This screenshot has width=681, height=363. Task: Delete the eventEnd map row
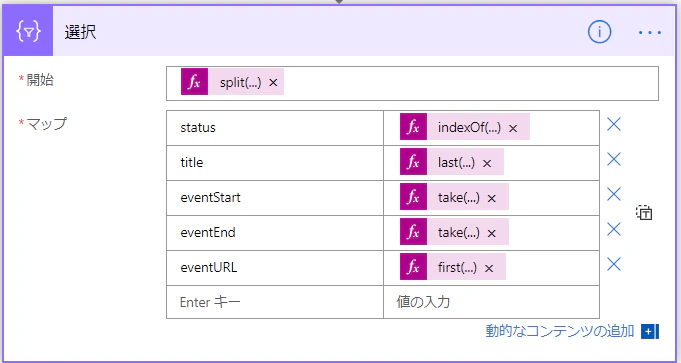pyautogui.click(x=614, y=229)
